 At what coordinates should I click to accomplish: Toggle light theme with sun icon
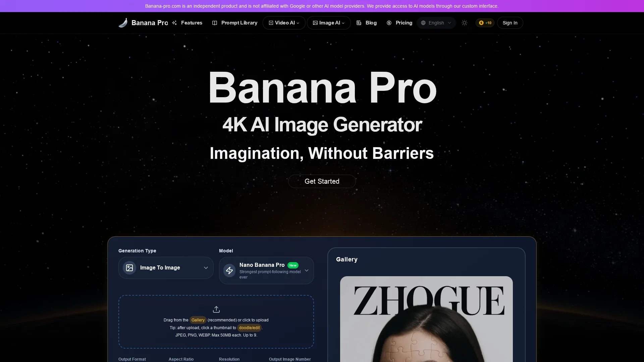pyautogui.click(x=465, y=23)
